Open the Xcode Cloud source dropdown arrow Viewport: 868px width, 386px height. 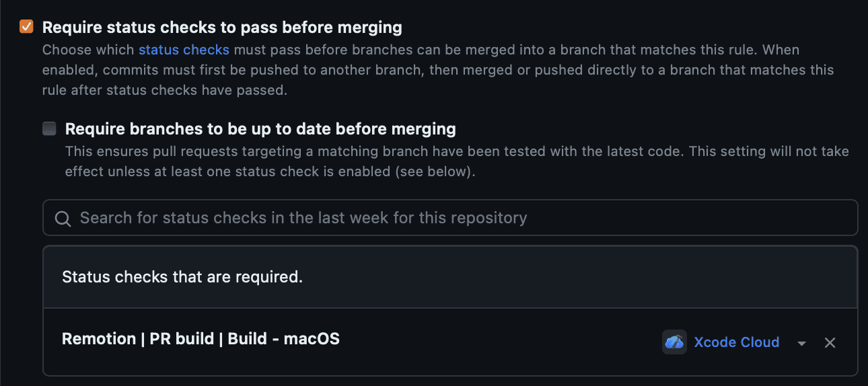(801, 344)
